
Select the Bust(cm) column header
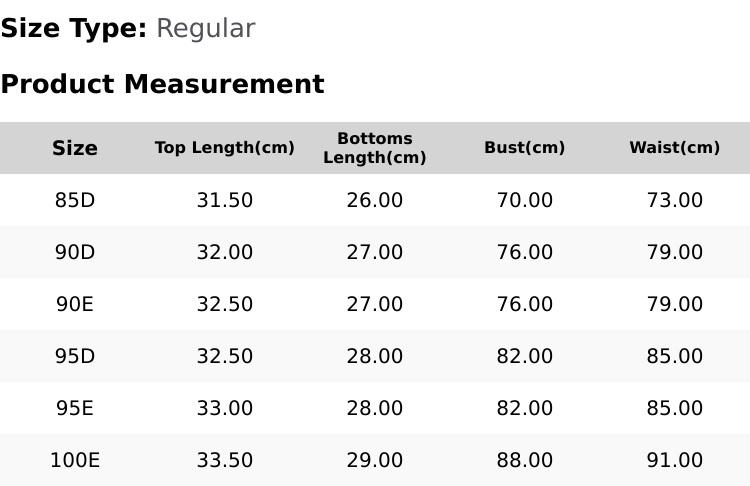pos(525,148)
